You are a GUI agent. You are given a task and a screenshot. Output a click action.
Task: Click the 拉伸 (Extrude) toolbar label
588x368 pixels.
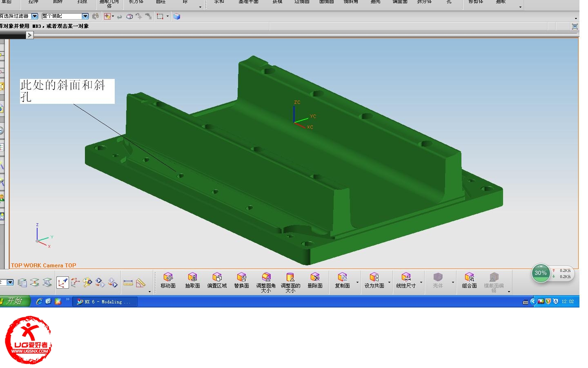pyautogui.click(x=33, y=2)
